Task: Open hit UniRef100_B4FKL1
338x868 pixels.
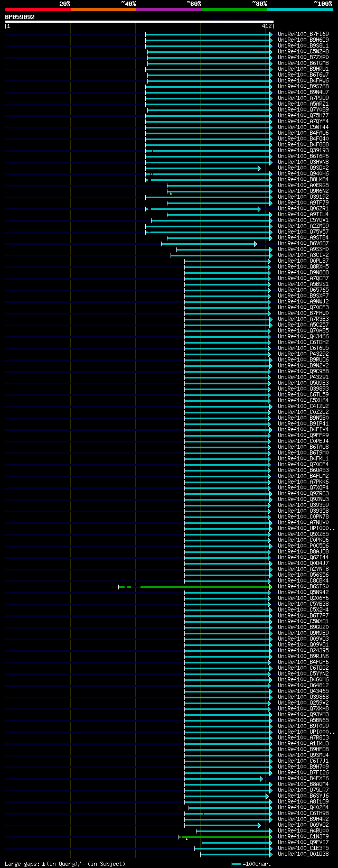Action: 303,458
